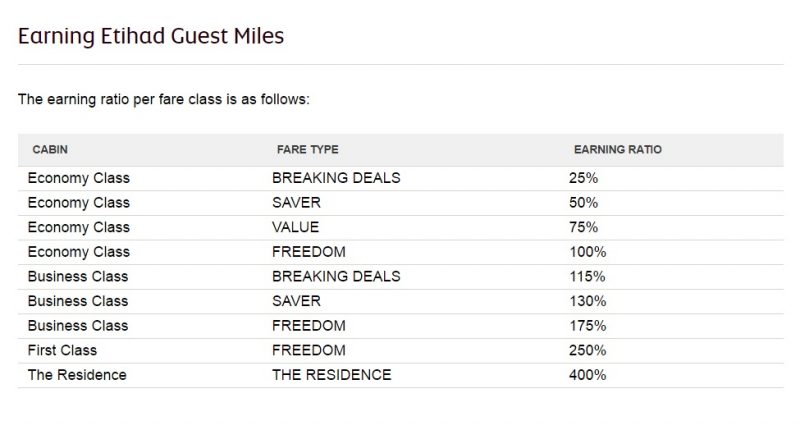Click the 75% earning ratio value
Image resolution: width=800 pixels, height=430 pixels.
(x=583, y=227)
